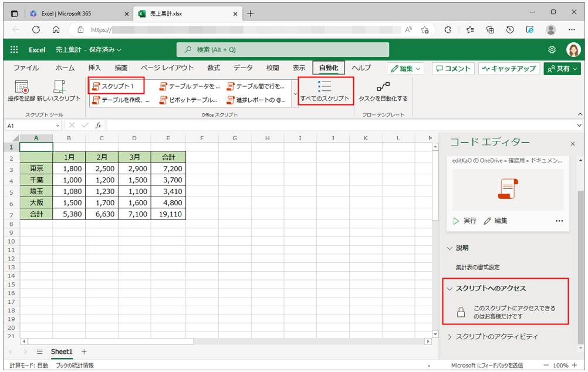
Task: Select the Sheet1 sheet tab
Action: tap(62, 351)
